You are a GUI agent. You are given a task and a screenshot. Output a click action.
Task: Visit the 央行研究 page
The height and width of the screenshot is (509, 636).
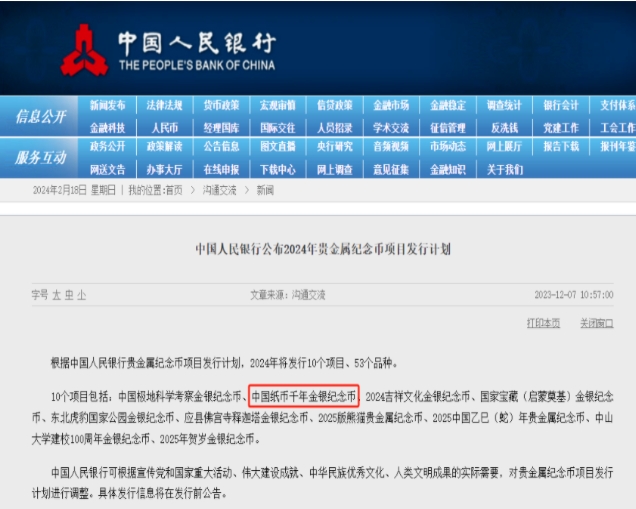335,146
